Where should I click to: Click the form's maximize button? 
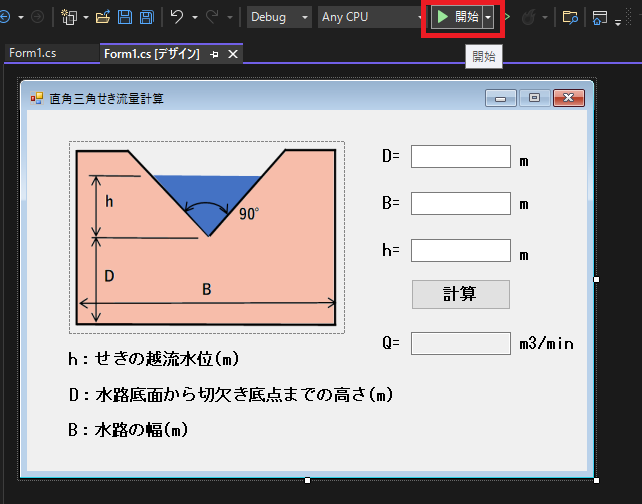tap(534, 98)
